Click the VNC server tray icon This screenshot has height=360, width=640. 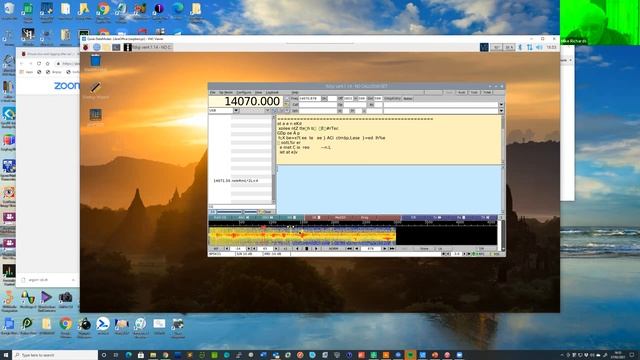coord(484,47)
